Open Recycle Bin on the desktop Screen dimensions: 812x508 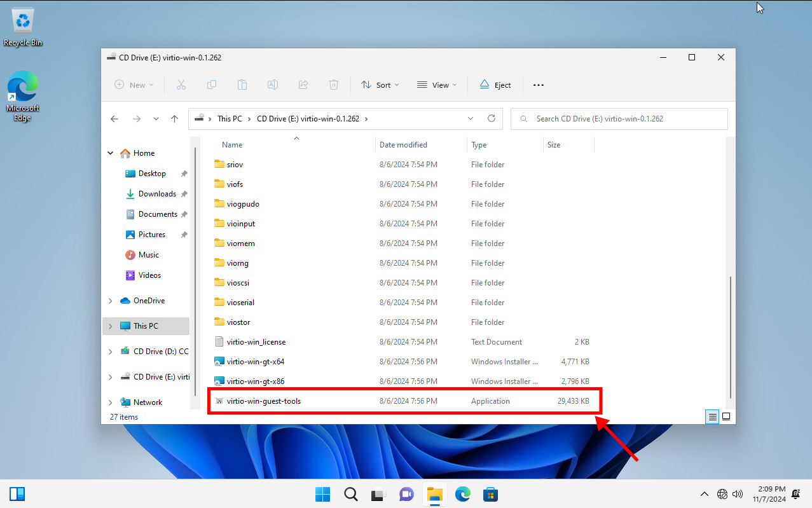pos(23,27)
